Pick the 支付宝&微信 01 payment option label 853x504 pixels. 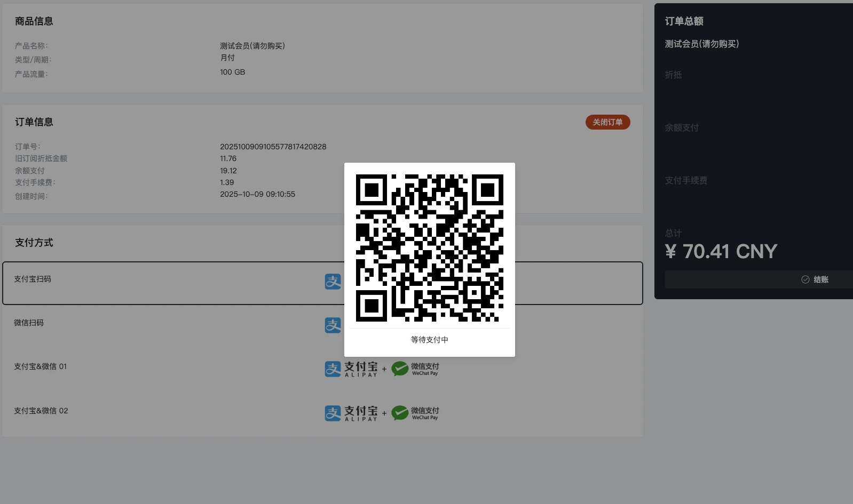point(41,366)
